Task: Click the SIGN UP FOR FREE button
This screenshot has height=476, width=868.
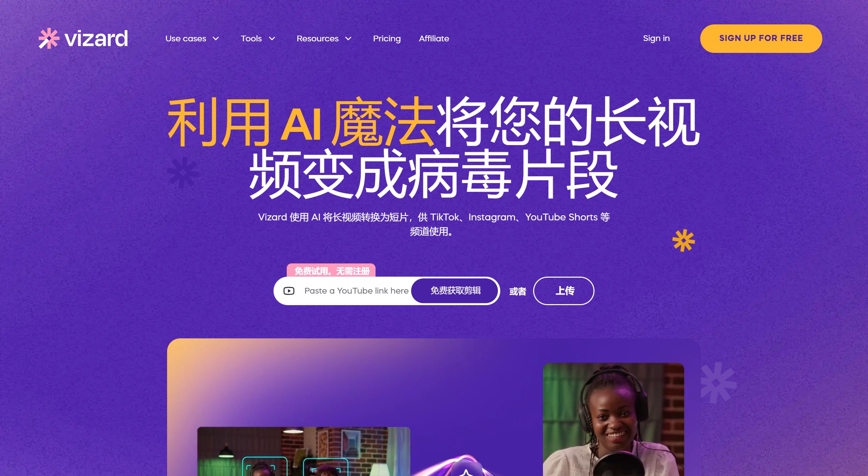Action: (x=761, y=38)
